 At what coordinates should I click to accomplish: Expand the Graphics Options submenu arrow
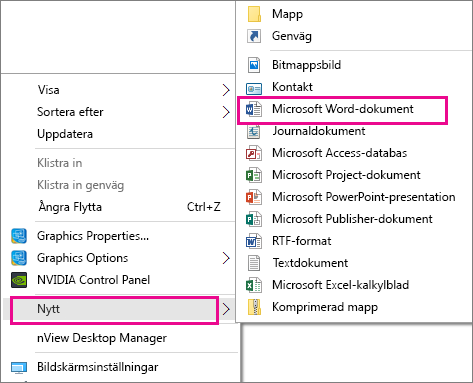tap(226, 258)
